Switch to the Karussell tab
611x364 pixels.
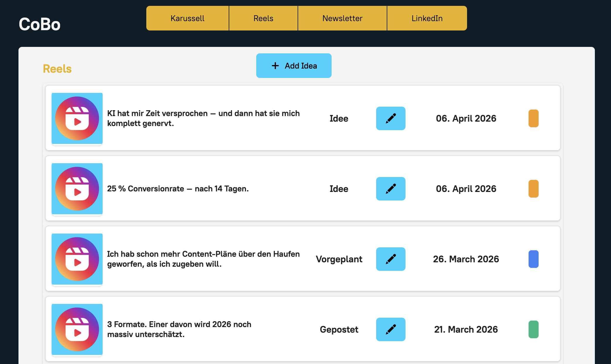point(188,18)
